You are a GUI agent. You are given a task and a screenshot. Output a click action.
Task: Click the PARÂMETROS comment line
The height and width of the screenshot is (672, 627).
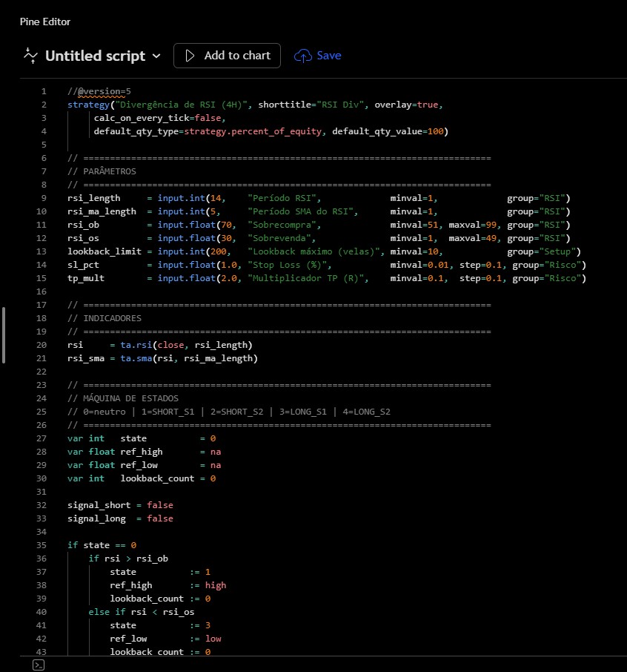pos(102,171)
